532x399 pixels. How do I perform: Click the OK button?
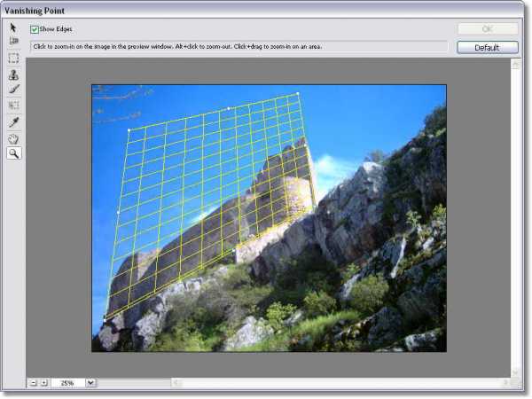point(488,29)
